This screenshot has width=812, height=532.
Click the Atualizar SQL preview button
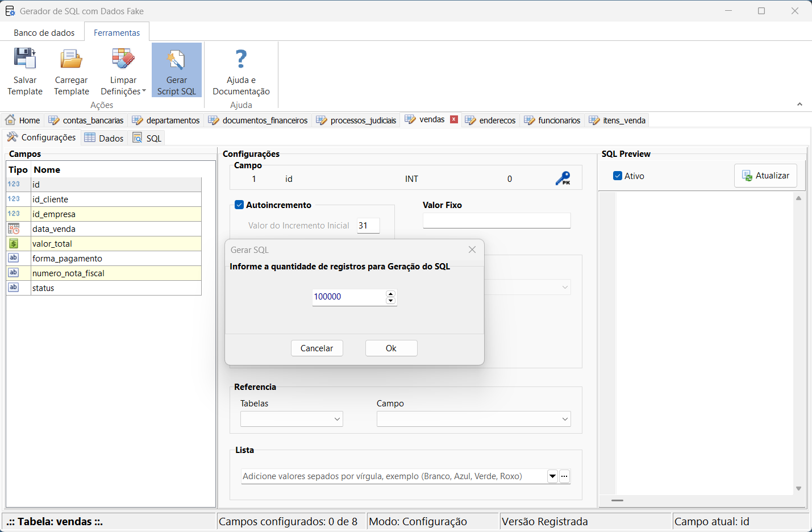[x=765, y=176]
